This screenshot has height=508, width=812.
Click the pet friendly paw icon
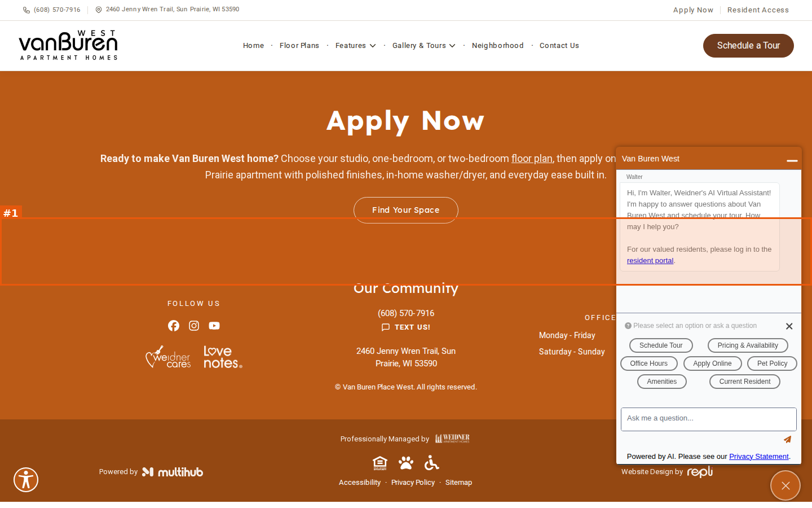[x=406, y=463]
